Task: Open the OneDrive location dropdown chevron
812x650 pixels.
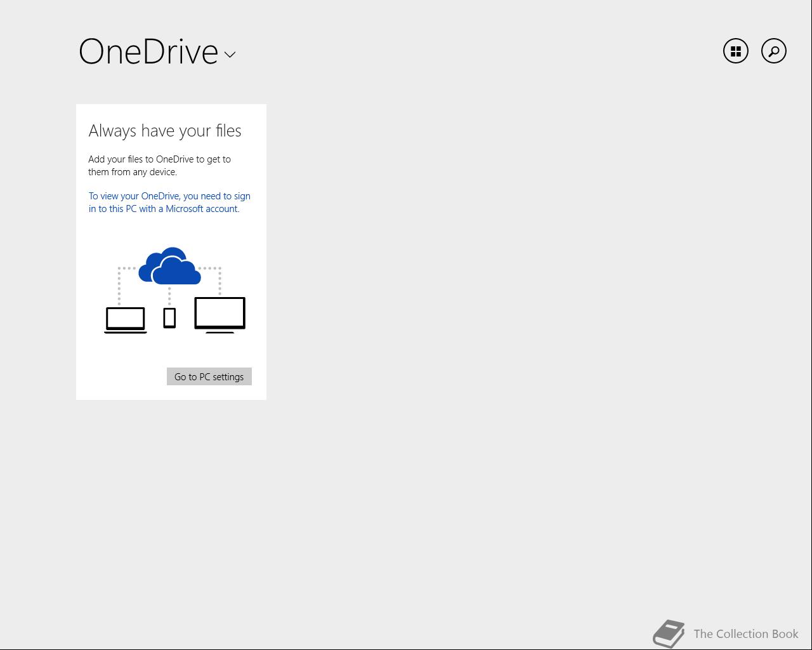Action: 230,55
